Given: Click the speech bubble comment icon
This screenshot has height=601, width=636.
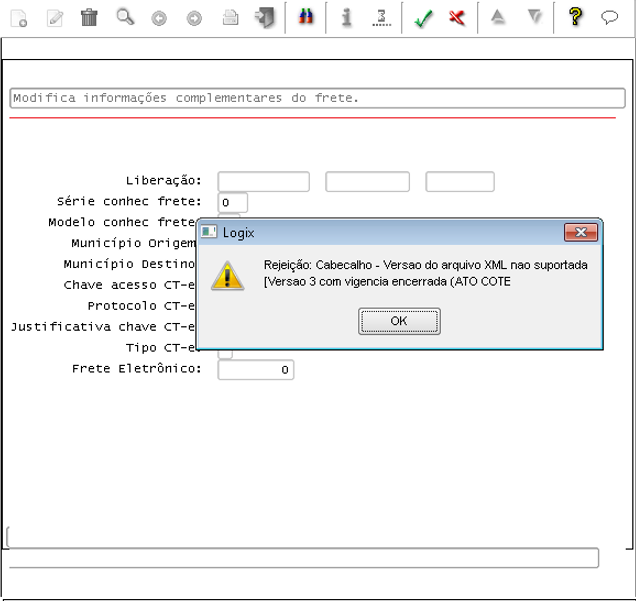Looking at the screenshot, I should tap(609, 17).
